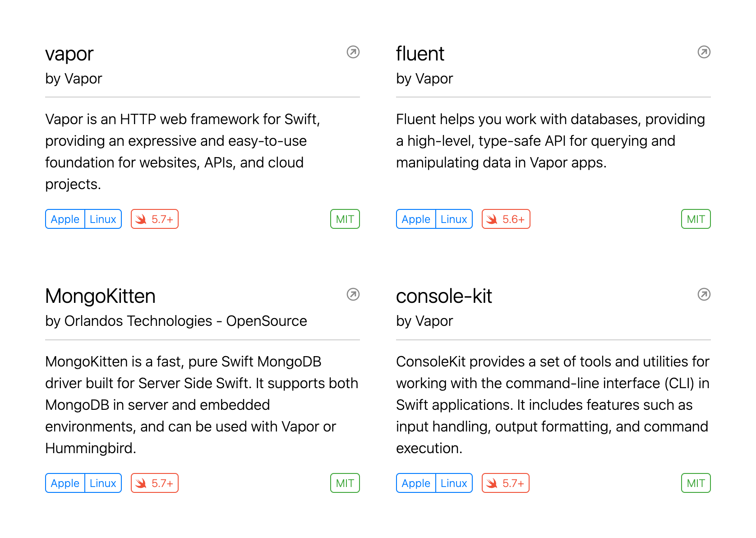Open the console-kit external link arrow icon
Image resolution: width=756 pixels, height=538 pixels.
704,295
